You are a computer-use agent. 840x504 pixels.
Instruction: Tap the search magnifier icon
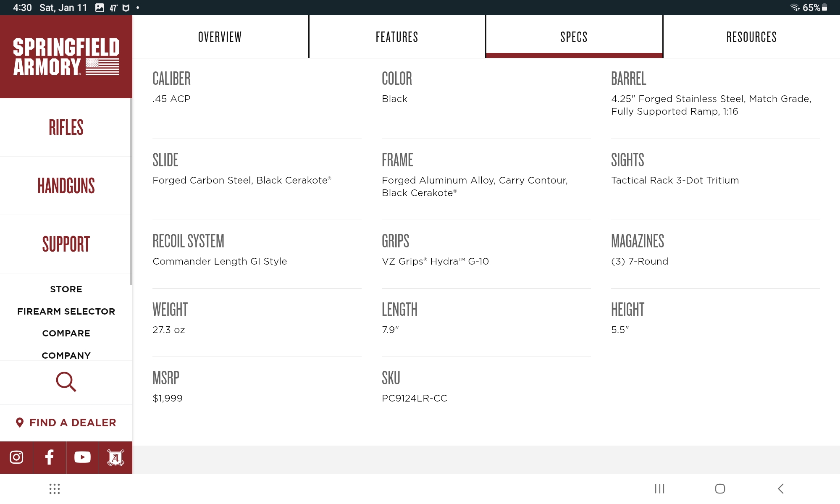(x=66, y=381)
